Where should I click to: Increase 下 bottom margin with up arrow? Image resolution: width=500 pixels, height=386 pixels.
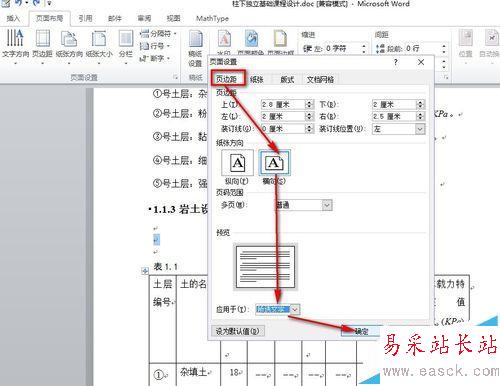[421, 102]
